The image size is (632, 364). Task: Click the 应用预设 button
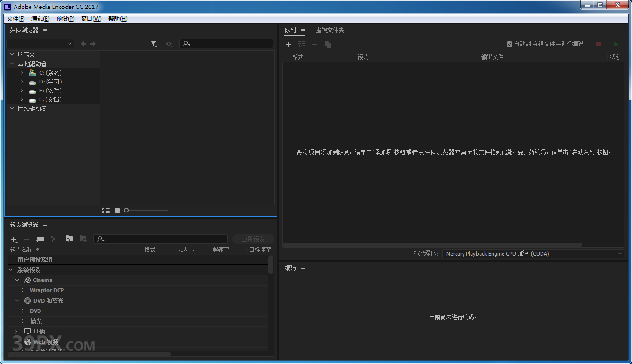253,239
